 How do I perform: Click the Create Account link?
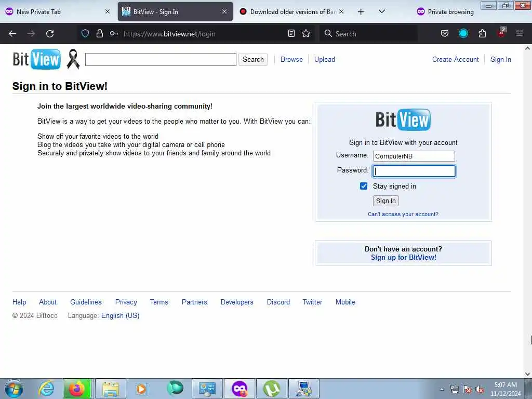click(455, 59)
